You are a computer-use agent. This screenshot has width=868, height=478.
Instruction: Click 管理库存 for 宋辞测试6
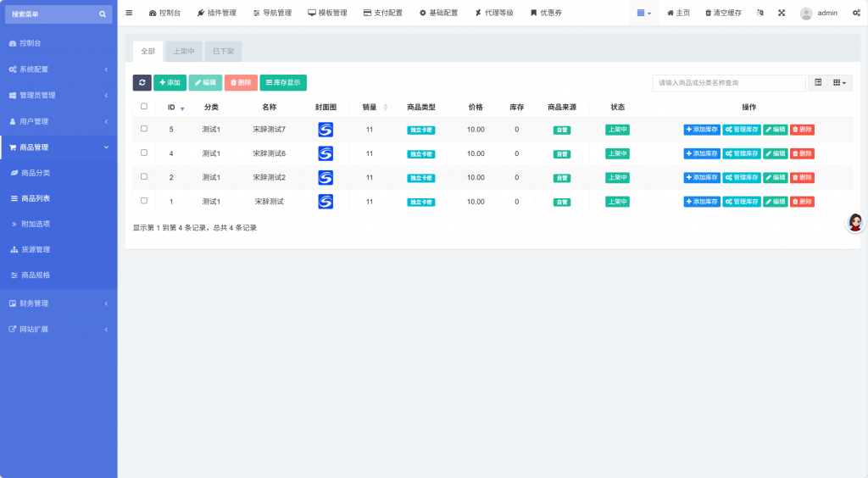tap(742, 153)
